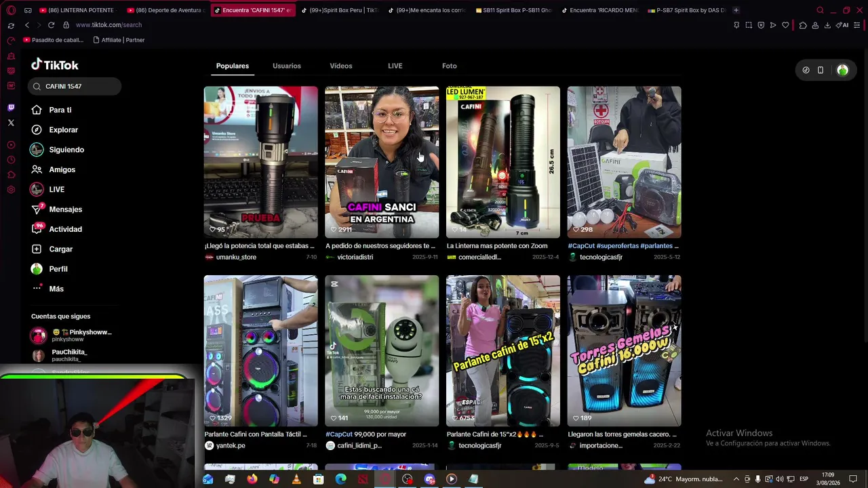The height and width of the screenshot is (488, 868).
Task: Open the browser extensions cube icon
Action: [803, 25]
